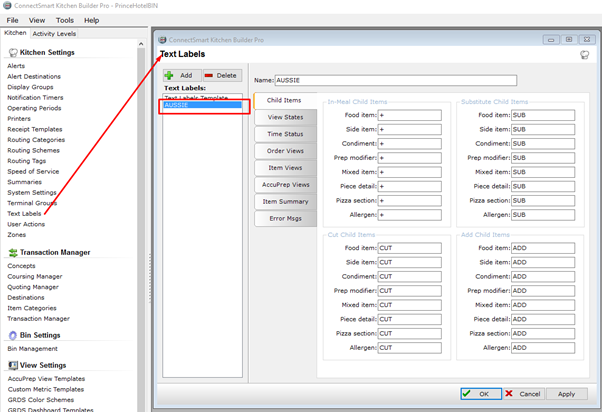Open the Tools menu
This screenshot has height=412, width=602.
click(x=64, y=20)
